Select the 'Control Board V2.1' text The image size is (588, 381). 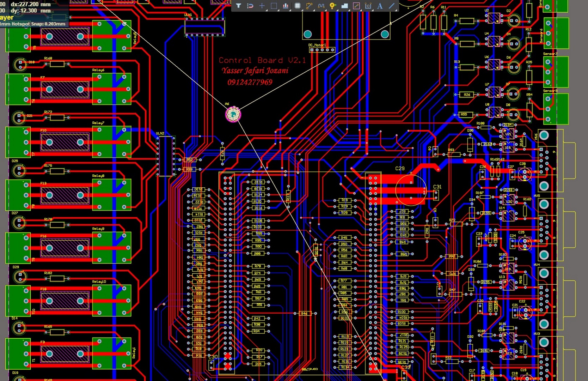pos(262,60)
